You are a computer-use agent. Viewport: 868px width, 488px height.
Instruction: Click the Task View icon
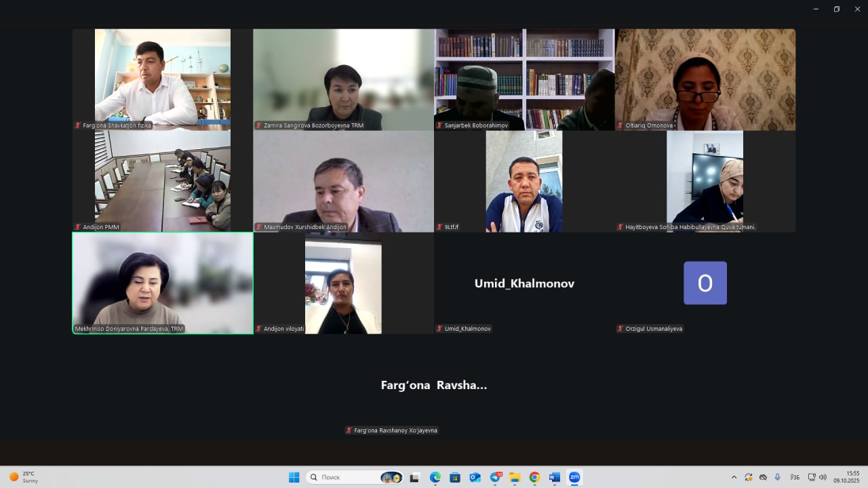[x=415, y=477]
